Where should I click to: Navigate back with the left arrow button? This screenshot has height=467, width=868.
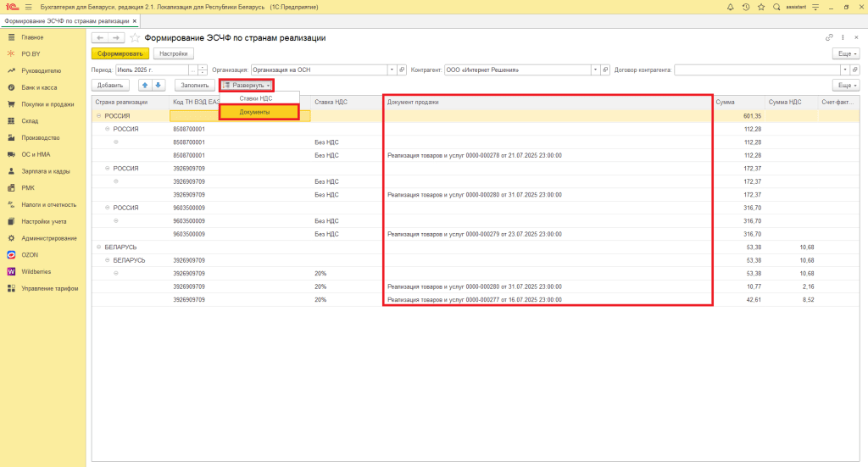99,38
